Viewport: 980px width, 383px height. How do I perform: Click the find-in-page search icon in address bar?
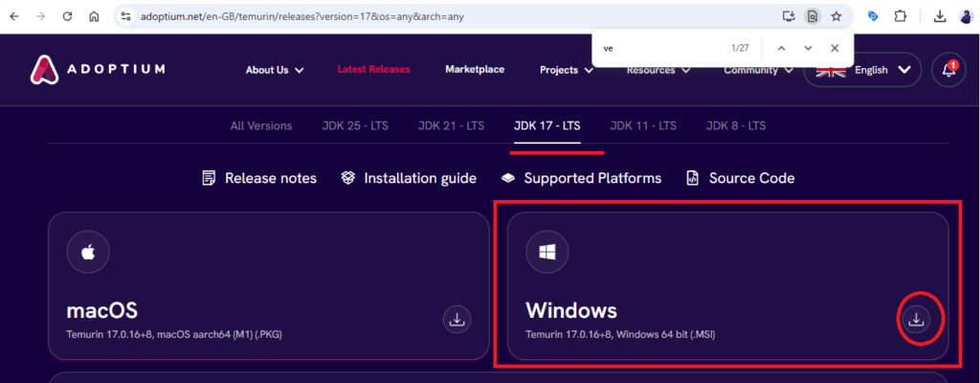[x=813, y=16]
